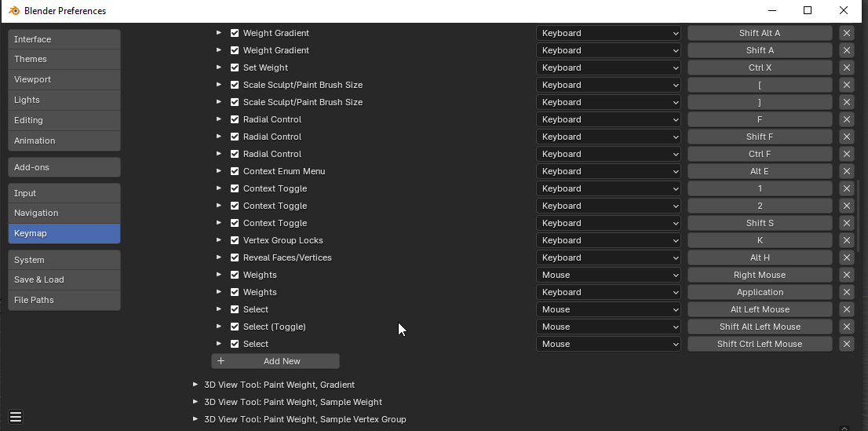This screenshot has height=431, width=868.
Task: Click the Add New keymap button
Action: tap(275, 361)
